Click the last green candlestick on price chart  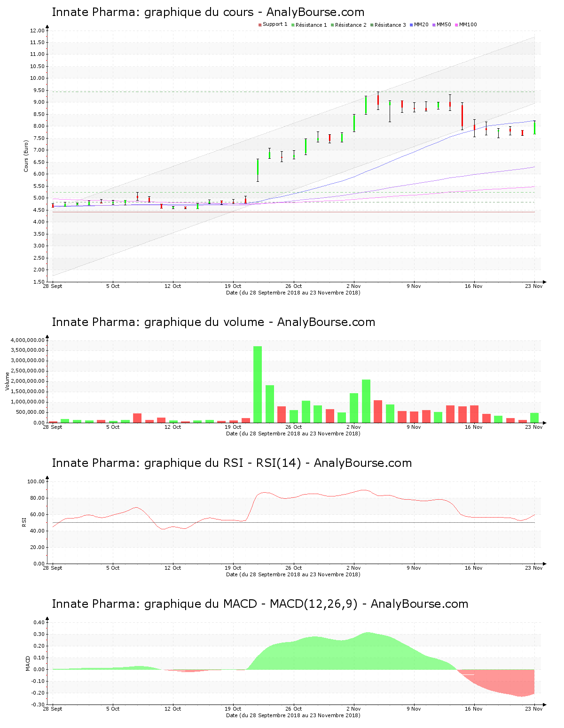click(534, 128)
